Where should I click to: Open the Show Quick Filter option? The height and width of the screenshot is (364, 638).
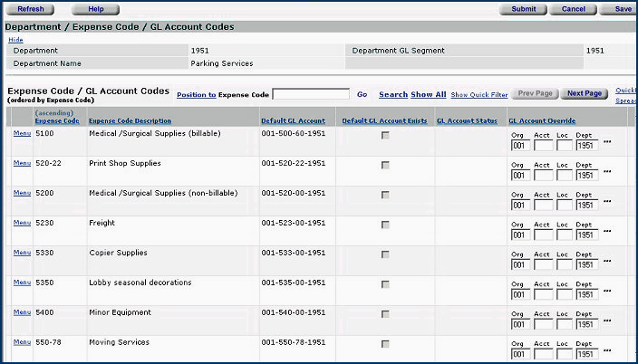pyautogui.click(x=478, y=94)
